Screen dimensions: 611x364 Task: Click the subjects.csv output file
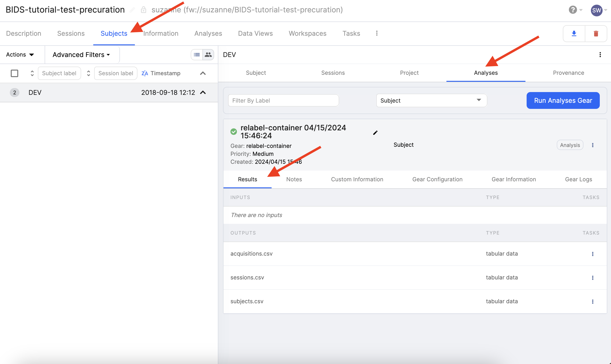[247, 301]
